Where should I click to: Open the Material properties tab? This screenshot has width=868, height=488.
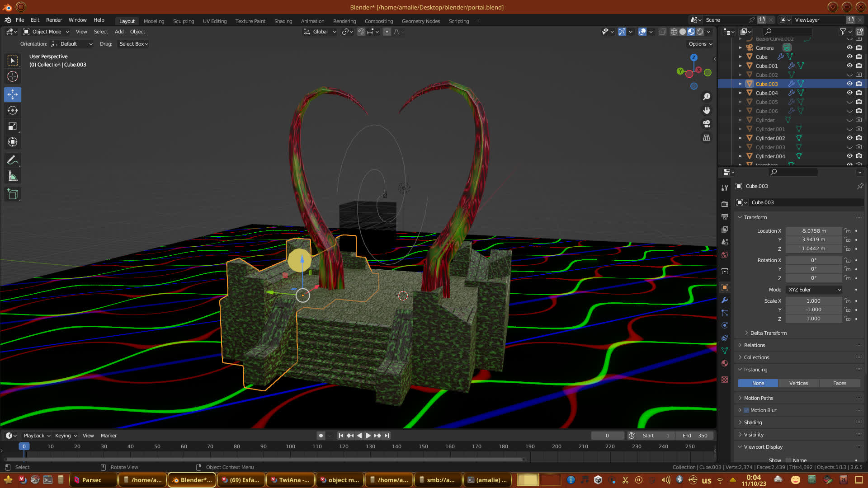[725, 363]
